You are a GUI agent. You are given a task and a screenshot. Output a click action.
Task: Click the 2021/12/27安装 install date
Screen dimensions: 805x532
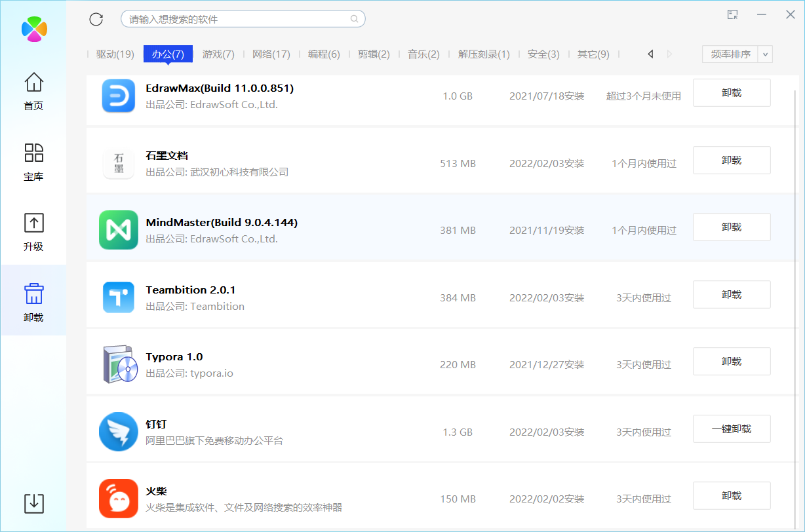point(547,365)
